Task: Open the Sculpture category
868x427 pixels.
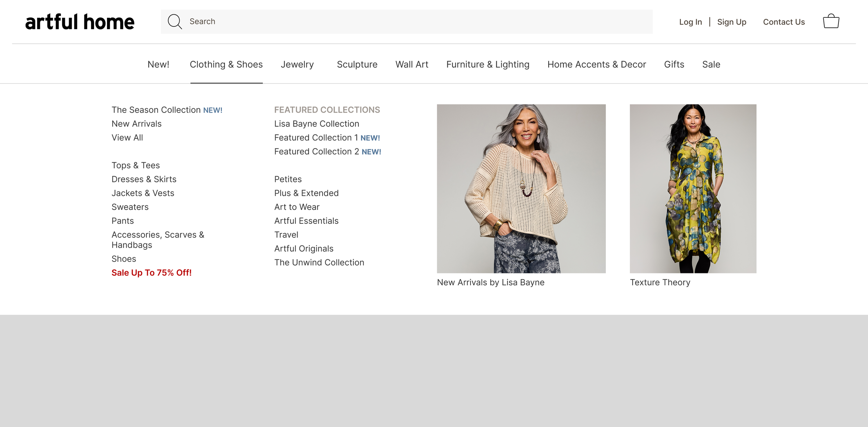Action: coord(357,64)
